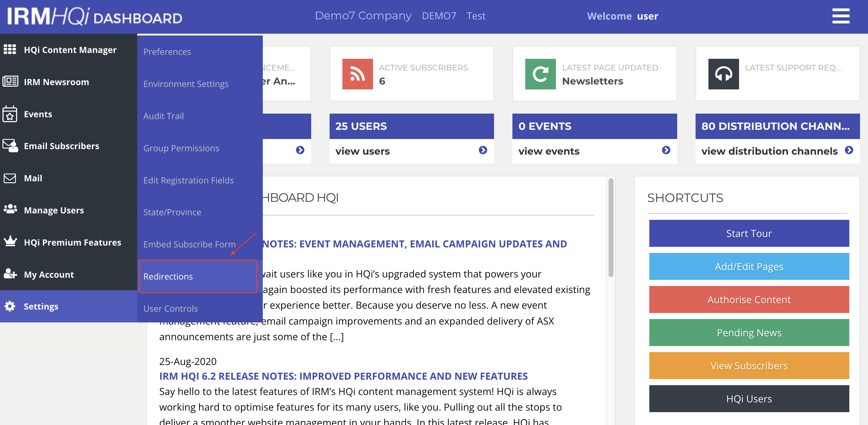868x425 pixels.
Task: Click the Authorise Content shortcut button
Action: [x=749, y=299]
